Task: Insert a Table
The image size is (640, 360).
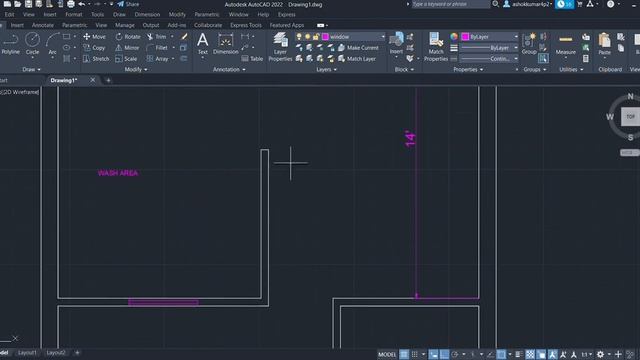Action: pyautogui.click(x=252, y=59)
